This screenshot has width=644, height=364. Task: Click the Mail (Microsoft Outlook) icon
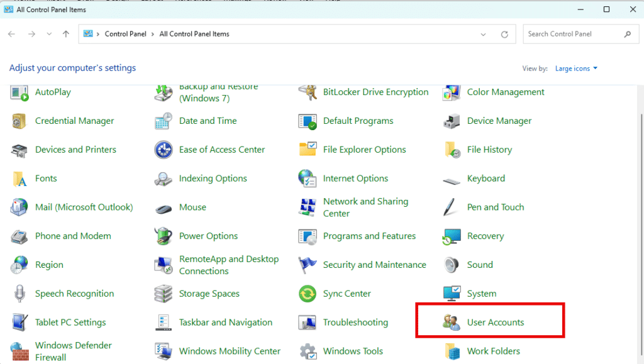(19, 207)
